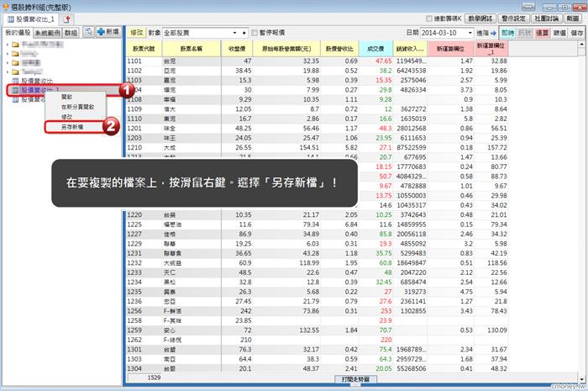This screenshot has width=588, height=391.
Task: Click the table scrollbar up arrow
Action: pyautogui.click(x=581, y=45)
